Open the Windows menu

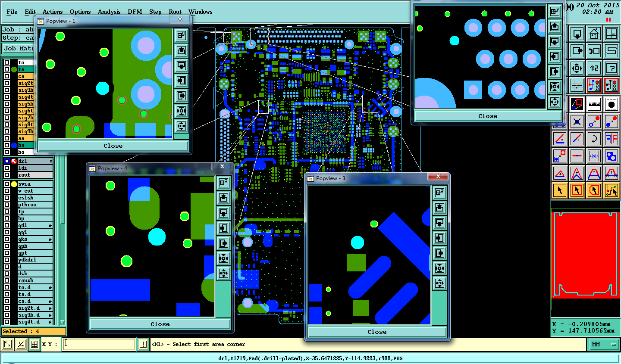[x=200, y=12]
